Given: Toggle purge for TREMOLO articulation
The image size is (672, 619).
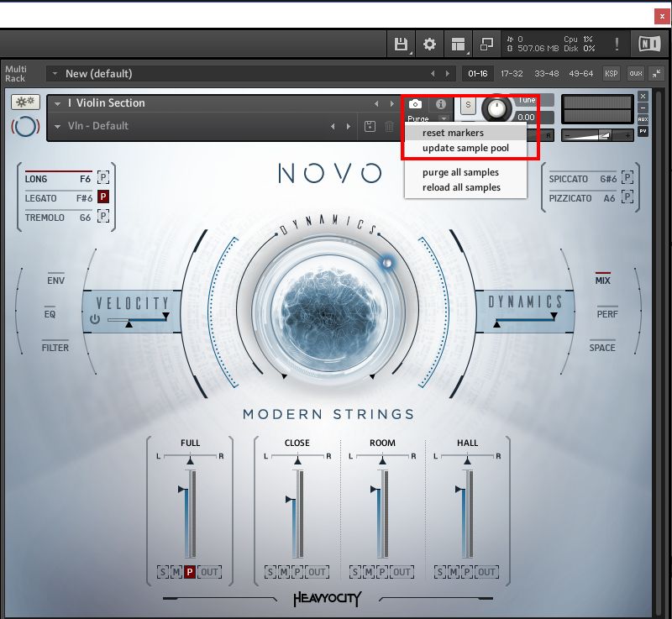Looking at the screenshot, I should coord(102,216).
